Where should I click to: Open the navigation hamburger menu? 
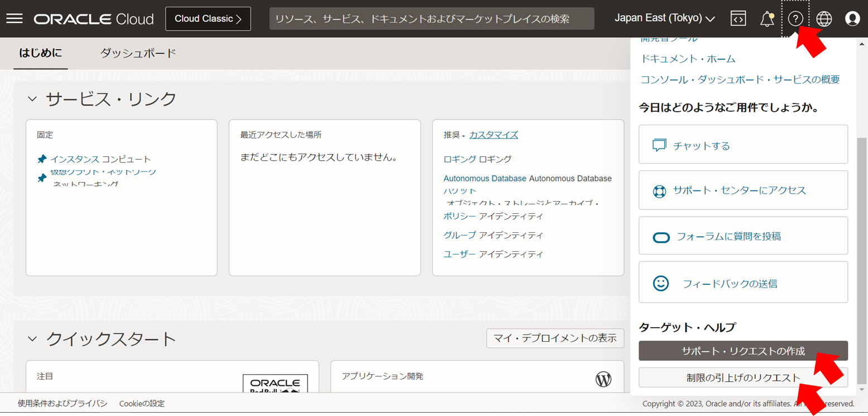pos(14,18)
